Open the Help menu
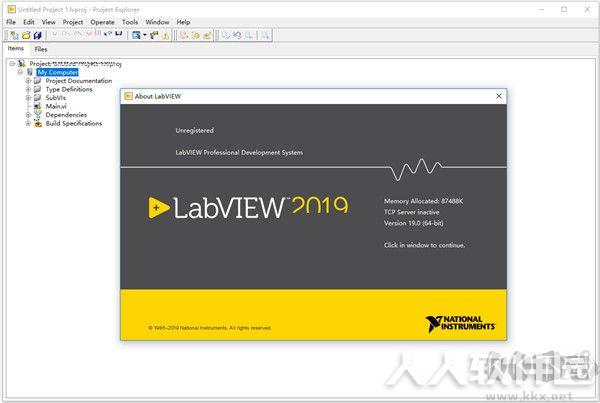 point(183,22)
